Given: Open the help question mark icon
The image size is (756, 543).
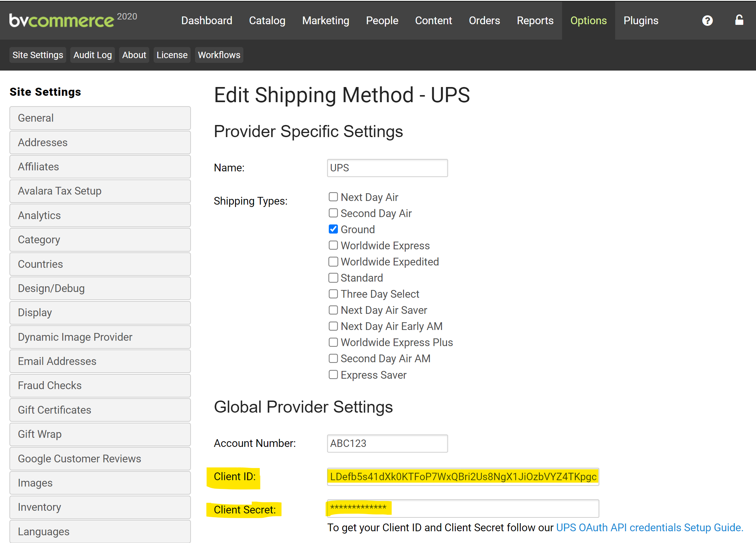Looking at the screenshot, I should tap(707, 21).
